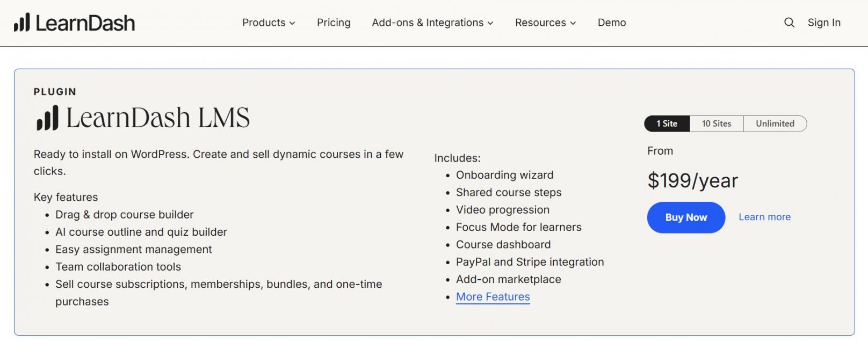Click the LearnDash logo in header

74,23
